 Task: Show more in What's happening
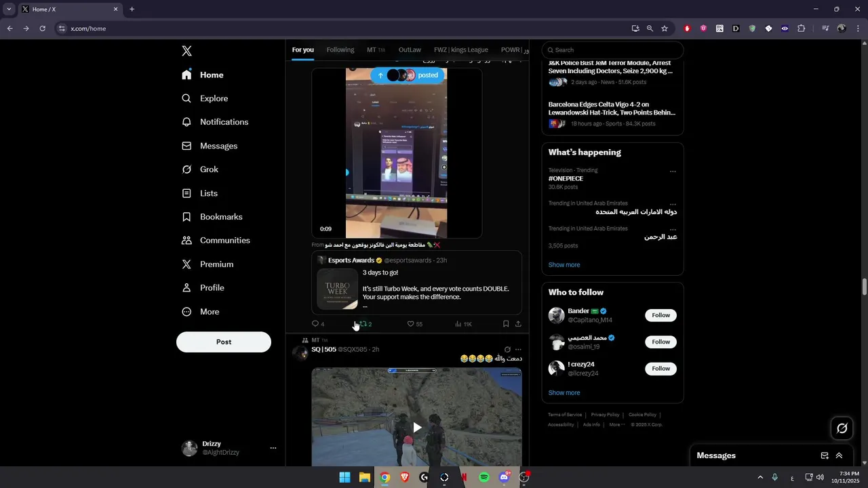pos(564,265)
